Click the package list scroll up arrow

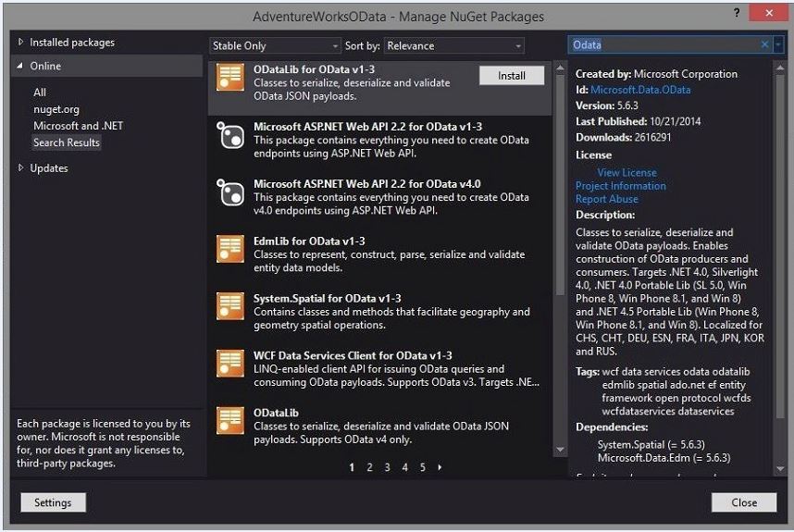click(x=560, y=68)
